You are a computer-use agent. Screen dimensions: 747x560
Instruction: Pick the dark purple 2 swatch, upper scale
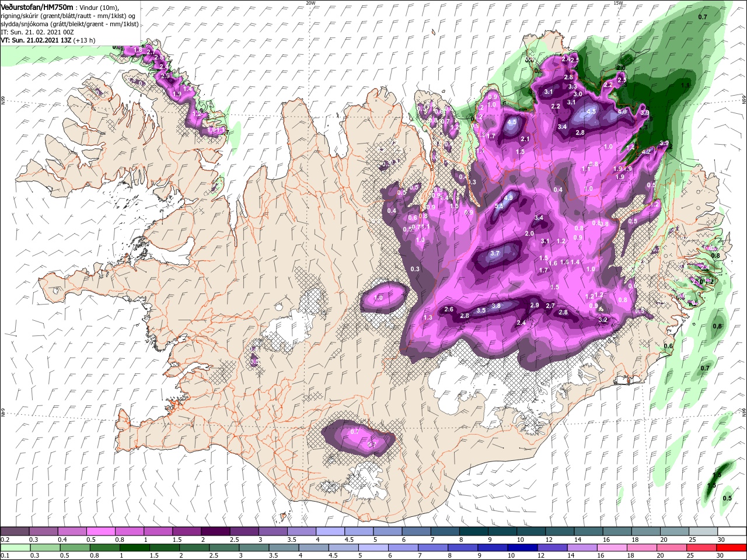tap(215, 531)
